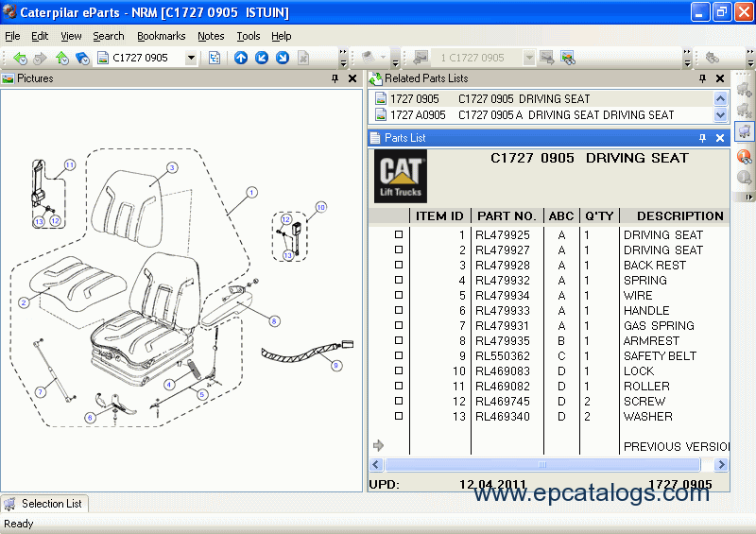Tick checkbox for LOCK row

[399, 370]
